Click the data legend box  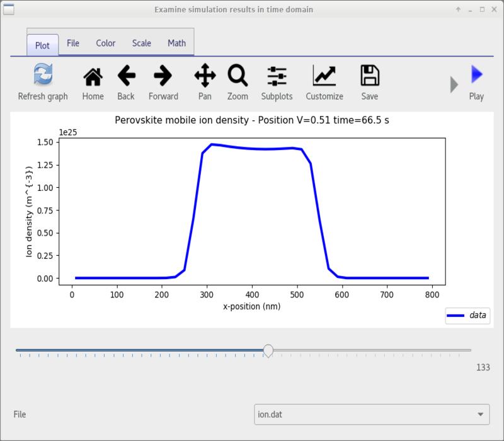click(467, 316)
